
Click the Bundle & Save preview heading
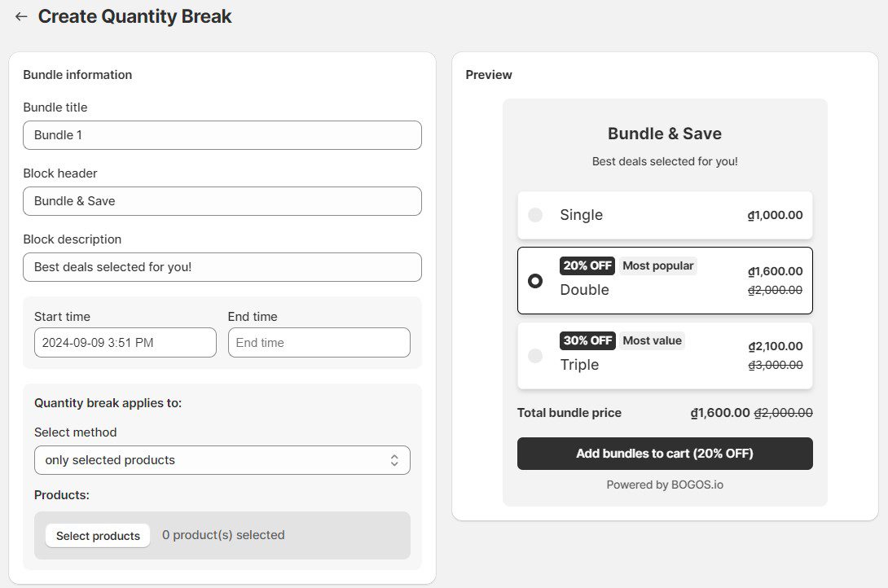[665, 134]
